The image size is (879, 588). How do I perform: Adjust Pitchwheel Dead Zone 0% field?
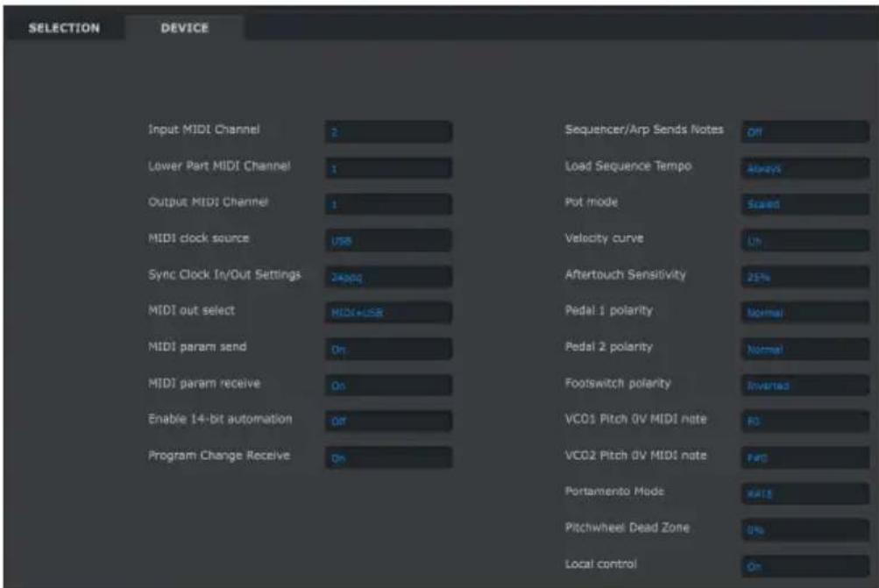[x=805, y=530]
